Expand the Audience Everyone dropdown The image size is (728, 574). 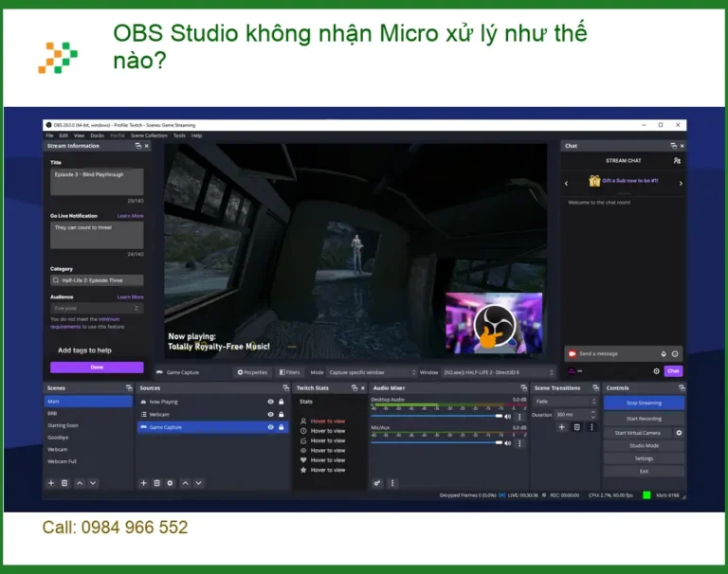click(97, 308)
